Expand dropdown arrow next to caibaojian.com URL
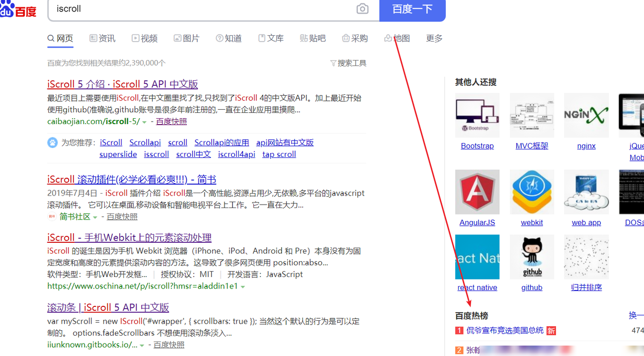The height and width of the screenshot is (356, 644). (145, 122)
